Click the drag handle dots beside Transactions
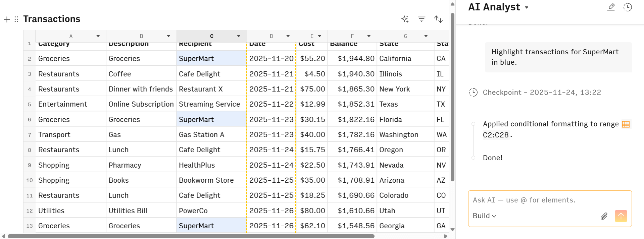This screenshot has width=644, height=239. [x=16, y=19]
